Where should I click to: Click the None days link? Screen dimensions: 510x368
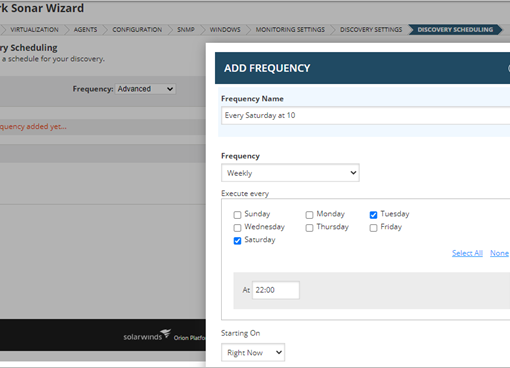tap(499, 253)
